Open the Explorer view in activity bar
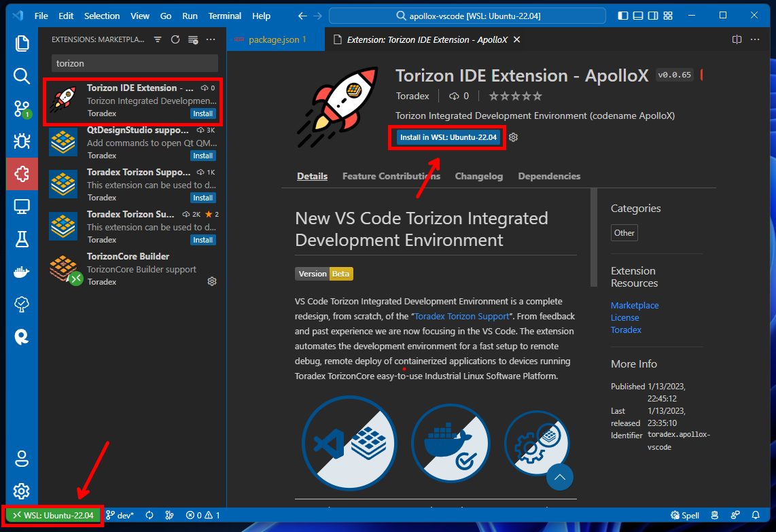Screen dimensions: 776x532 tap(22, 43)
